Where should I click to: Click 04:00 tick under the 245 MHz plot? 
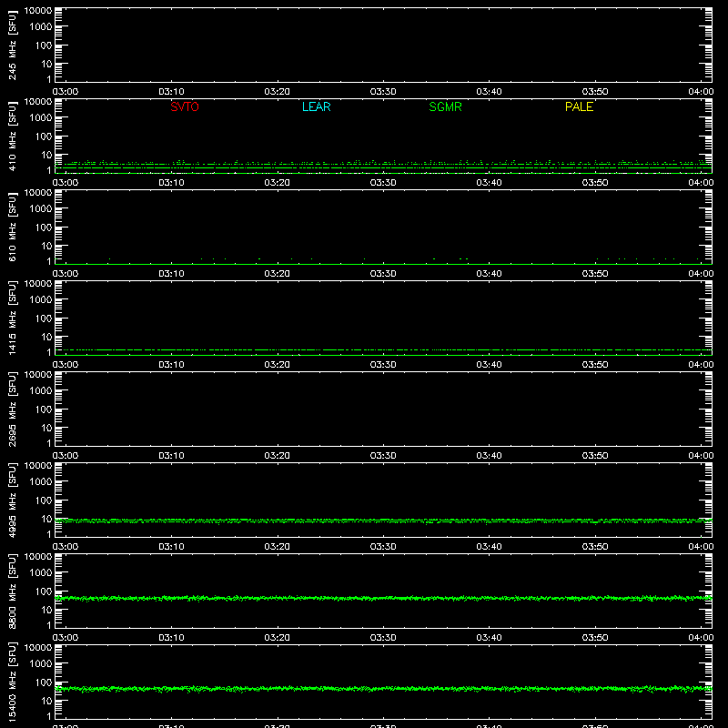701,92
